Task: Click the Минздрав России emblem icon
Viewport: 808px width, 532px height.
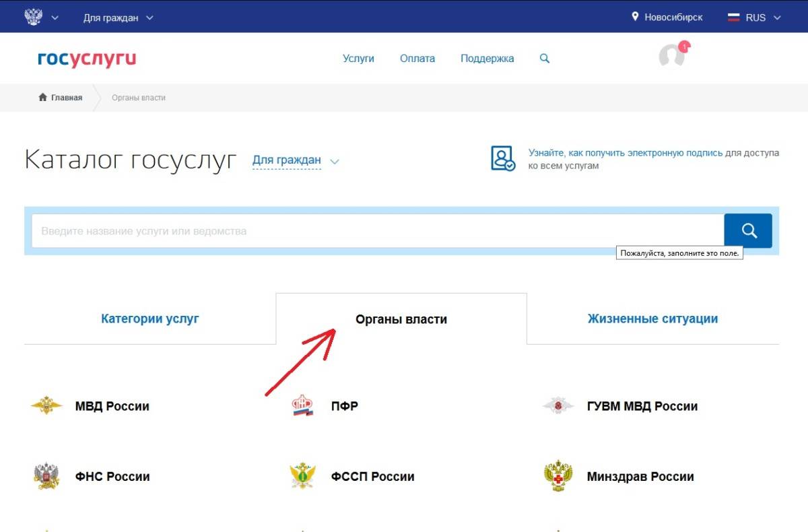Action: pyautogui.click(x=558, y=476)
